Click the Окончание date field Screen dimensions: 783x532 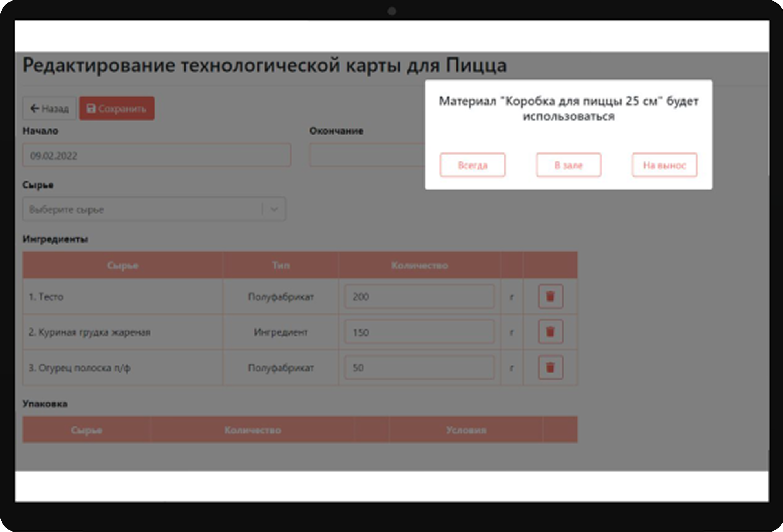click(367, 155)
